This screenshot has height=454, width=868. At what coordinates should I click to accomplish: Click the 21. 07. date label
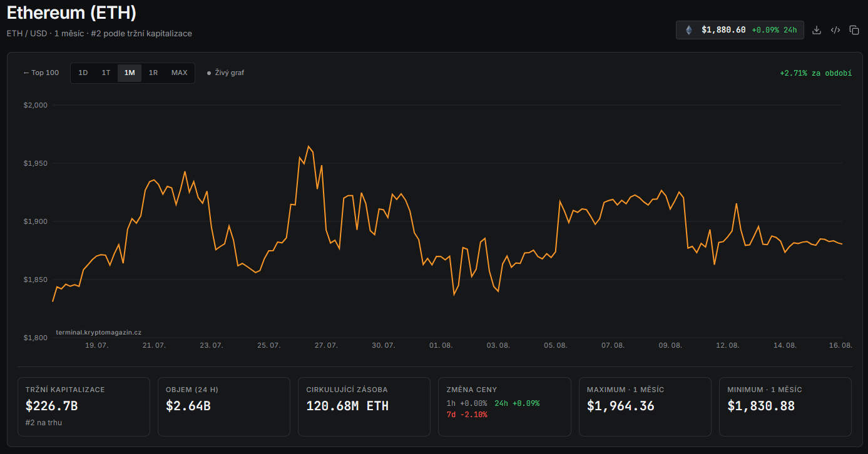click(154, 345)
